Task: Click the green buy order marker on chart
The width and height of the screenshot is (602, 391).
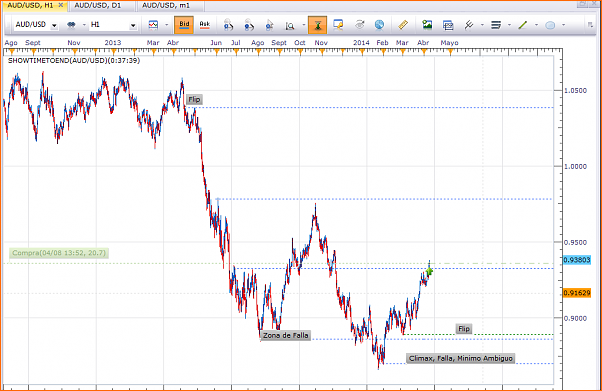Action: tap(429, 272)
